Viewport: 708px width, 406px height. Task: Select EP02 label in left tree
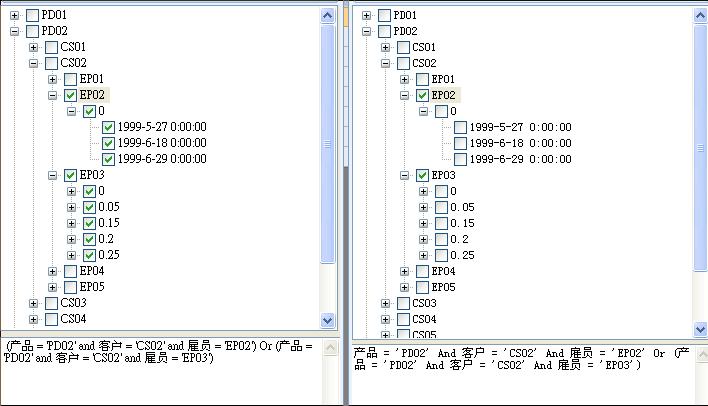[92, 95]
